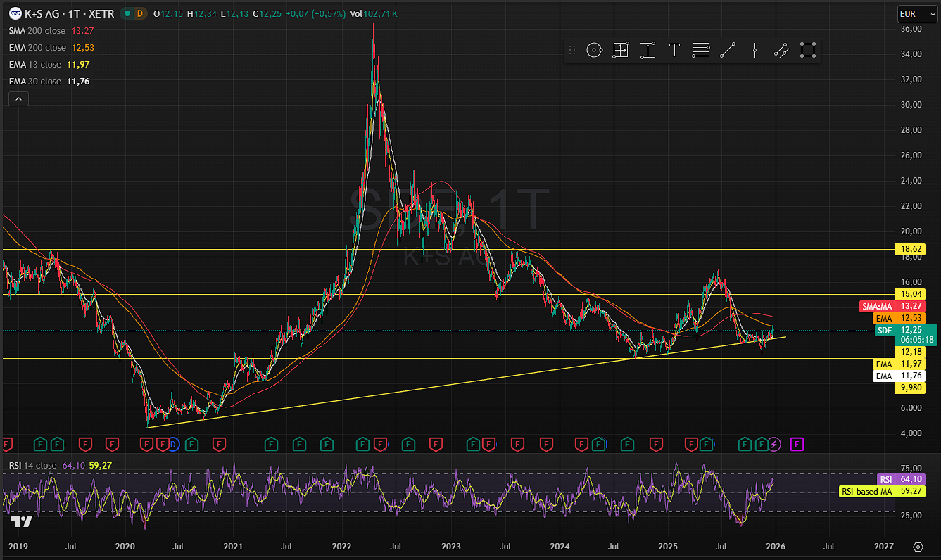Choose the price range tool

pyautogui.click(x=648, y=50)
